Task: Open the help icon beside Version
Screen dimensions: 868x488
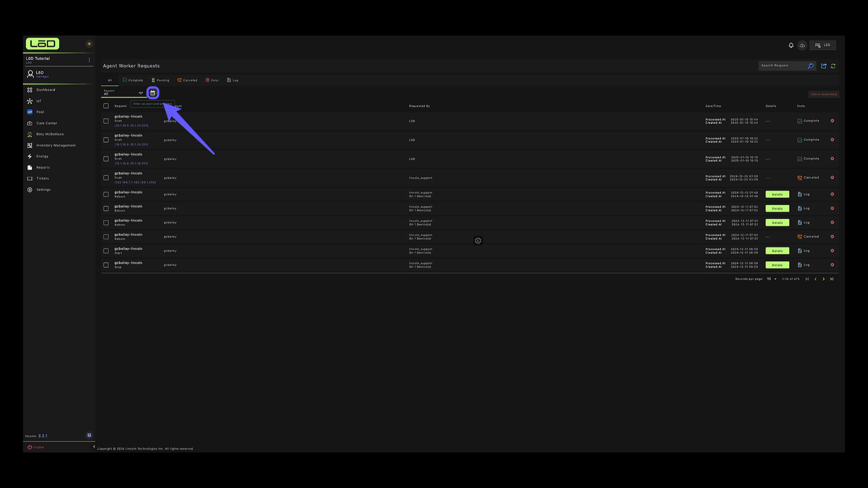Action: tap(89, 436)
